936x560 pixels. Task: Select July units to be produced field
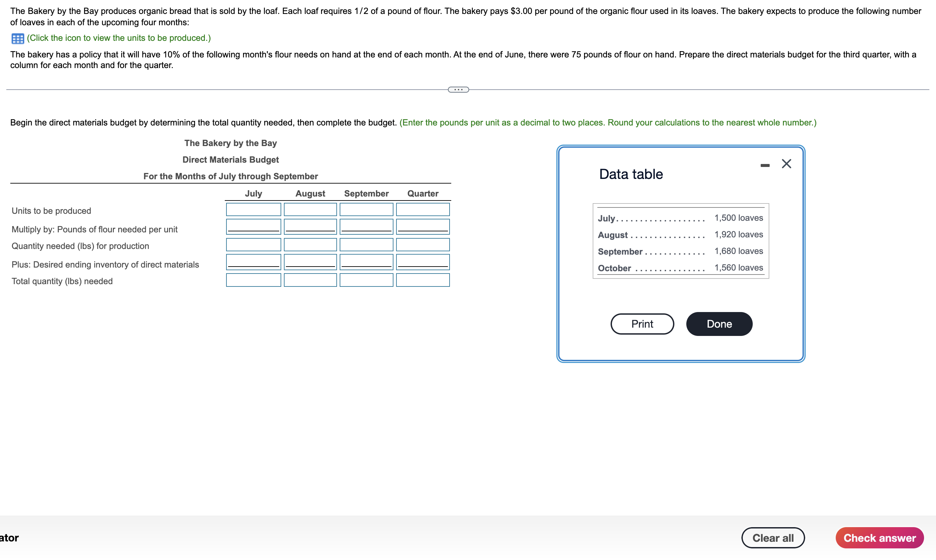[253, 209]
